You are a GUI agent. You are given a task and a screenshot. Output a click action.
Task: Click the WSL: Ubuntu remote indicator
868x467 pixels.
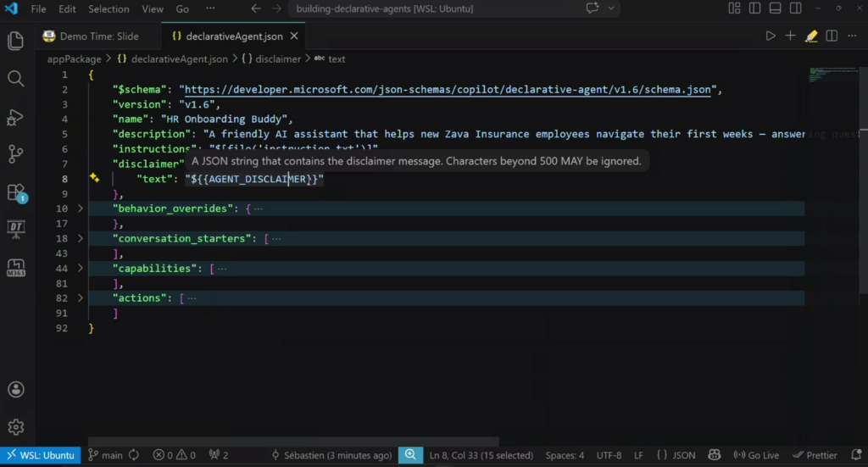41,455
